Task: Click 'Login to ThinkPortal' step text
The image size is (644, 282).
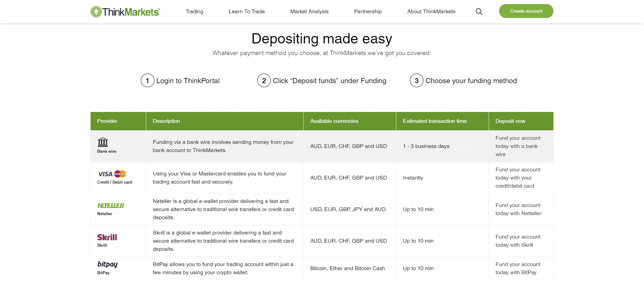Action: click(x=188, y=81)
